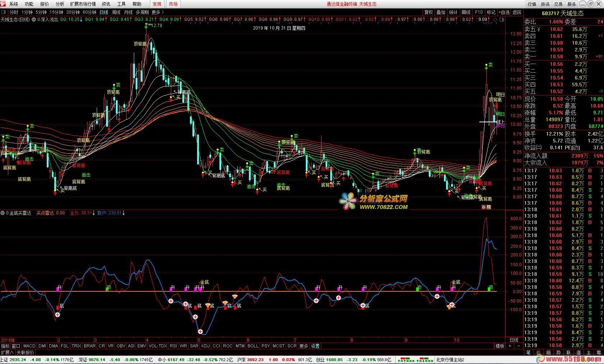Select the KDJ indicator tab
The width and height of the screenshot is (604, 364).
point(205,346)
